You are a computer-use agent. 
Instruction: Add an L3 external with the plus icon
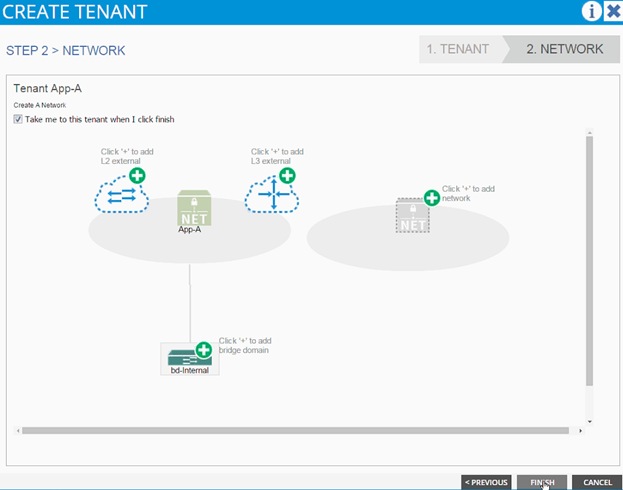[287, 175]
